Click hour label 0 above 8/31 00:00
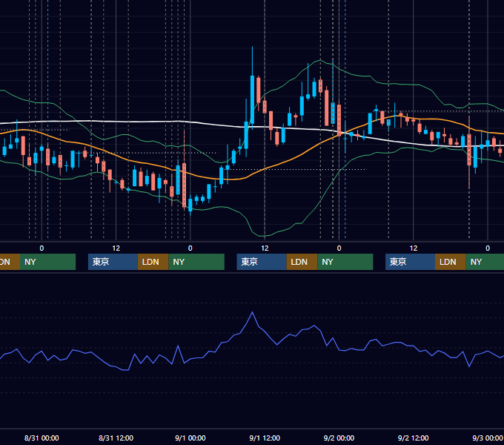504x445 pixels. point(42,248)
